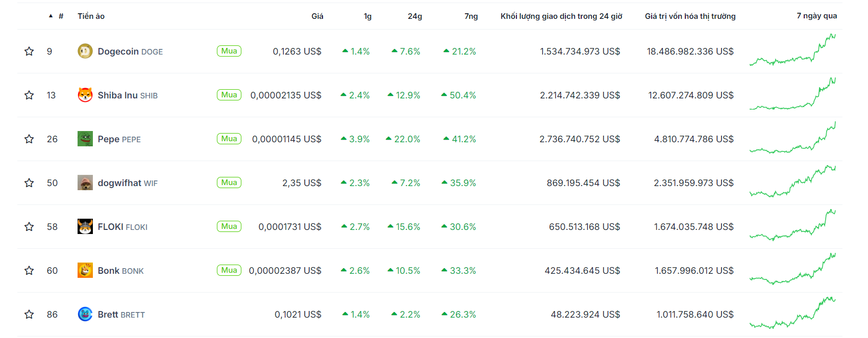Click the Bonk coin logo
This screenshot has height=338, width=868.
pos(85,270)
